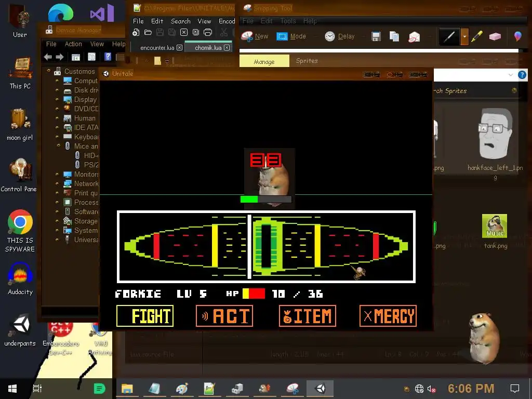This screenshot has width=532, height=399.
Task: Open View menu in Notepad++
Action: [x=204, y=21]
